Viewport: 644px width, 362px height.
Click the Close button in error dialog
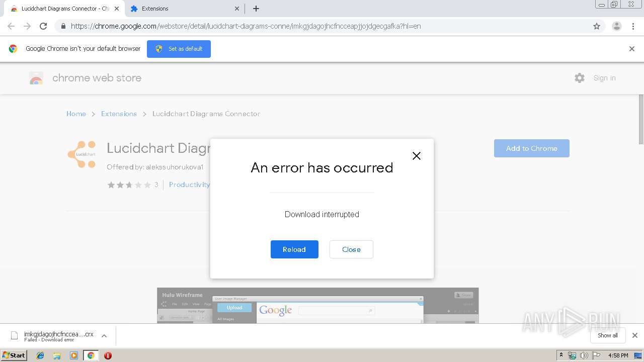(351, 249)
